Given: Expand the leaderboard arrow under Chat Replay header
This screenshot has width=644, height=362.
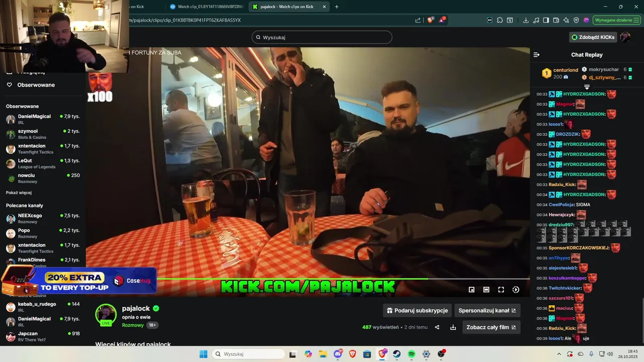Looking at the screenshot, I should [x=587, y=87].
